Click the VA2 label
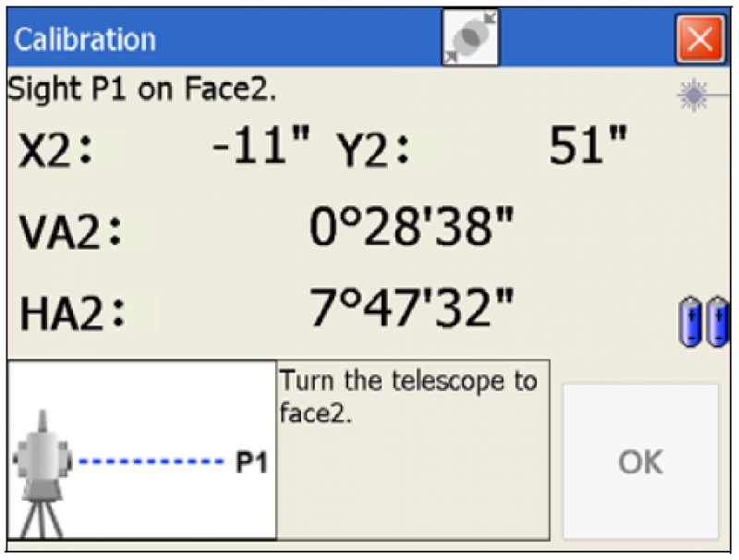The height and width of the screenshot is (560, 739). pyautogui.click(x=71, y=231)
